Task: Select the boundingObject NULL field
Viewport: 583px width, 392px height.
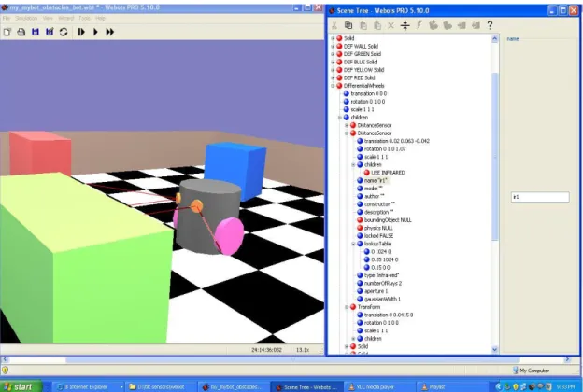Action: 388,220
